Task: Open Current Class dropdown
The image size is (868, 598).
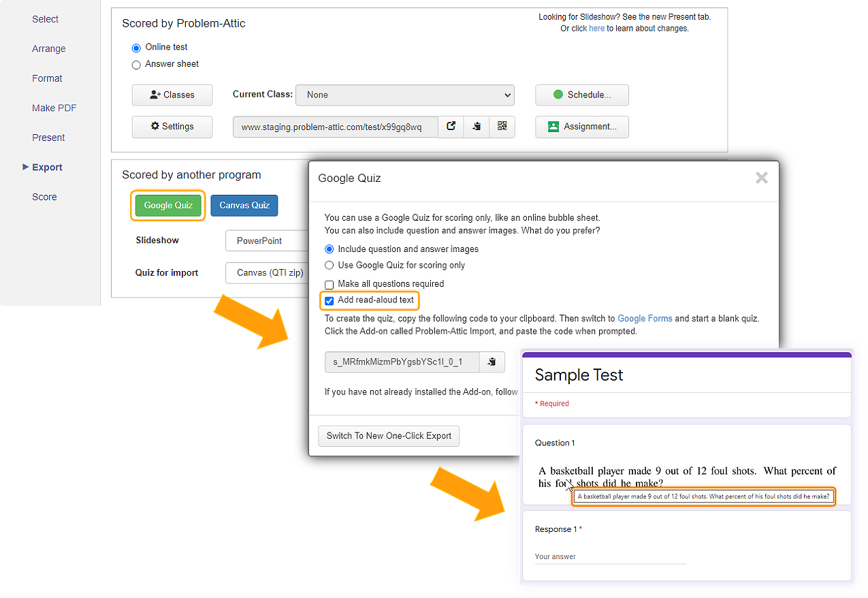Action: (405, 95)
